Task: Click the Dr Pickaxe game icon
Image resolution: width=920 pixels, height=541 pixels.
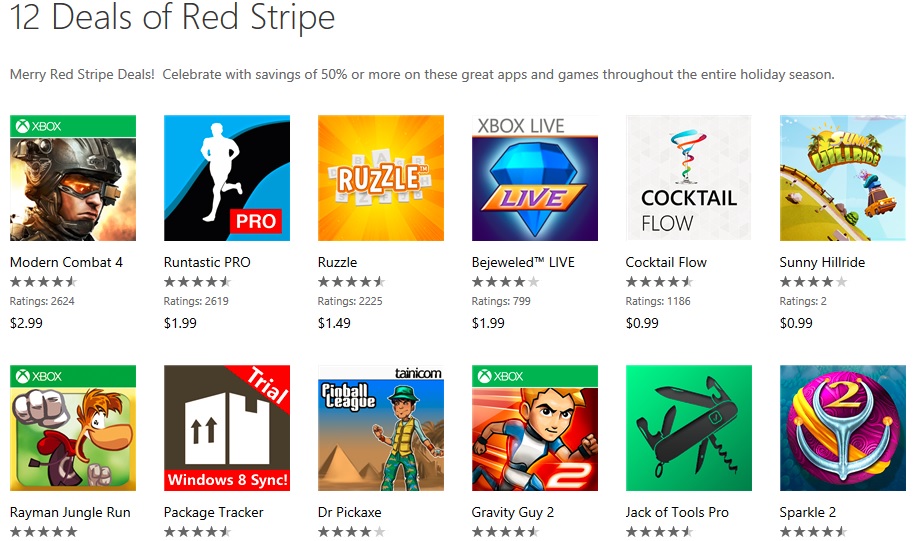Action: pyautogui.click(x=381, y=428)
